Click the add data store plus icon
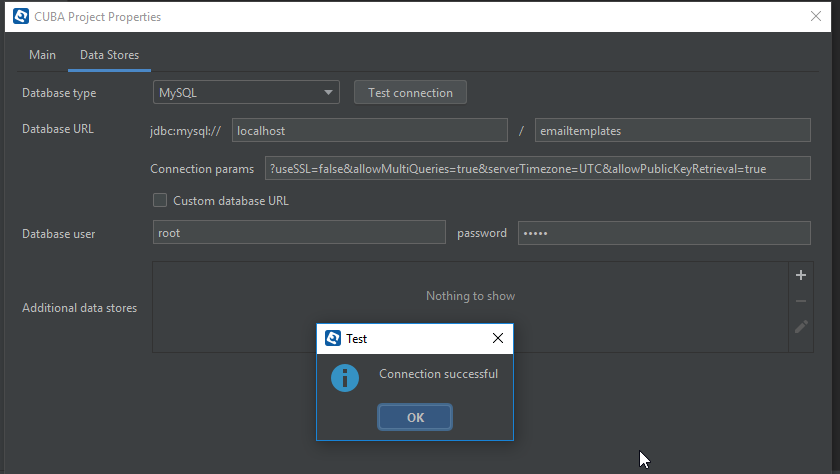The image size is (840, 474). (800, 275)
